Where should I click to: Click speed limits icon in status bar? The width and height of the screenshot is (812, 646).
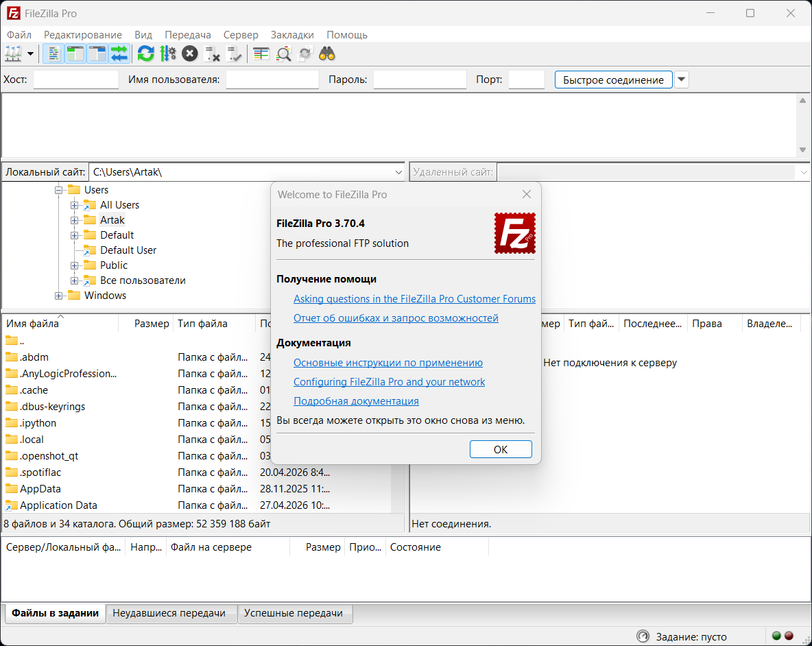[x=643, y=636]
